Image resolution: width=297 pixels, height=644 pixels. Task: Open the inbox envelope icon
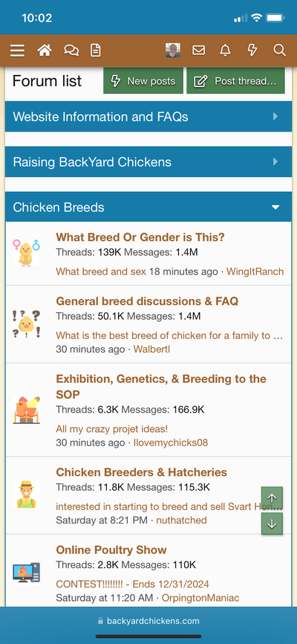point(198,51)
